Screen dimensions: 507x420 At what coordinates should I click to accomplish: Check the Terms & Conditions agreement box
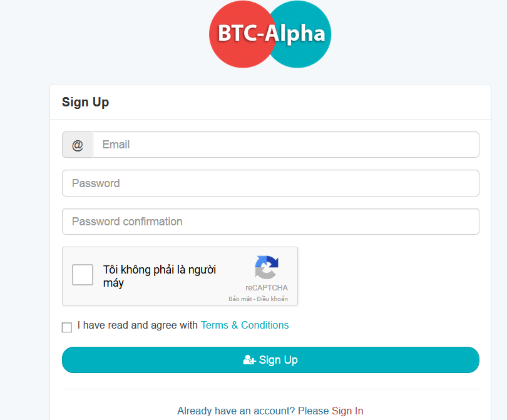(x=67, y=327)
